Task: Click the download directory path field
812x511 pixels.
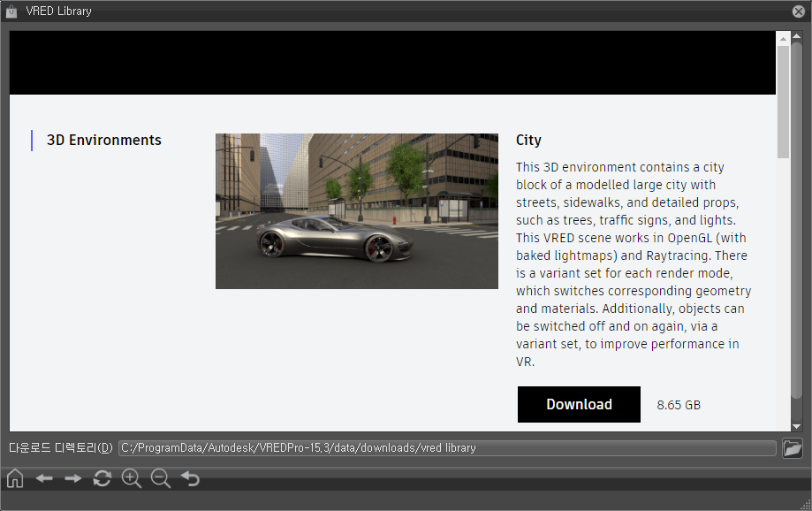Action: click(x=447, y=447)
